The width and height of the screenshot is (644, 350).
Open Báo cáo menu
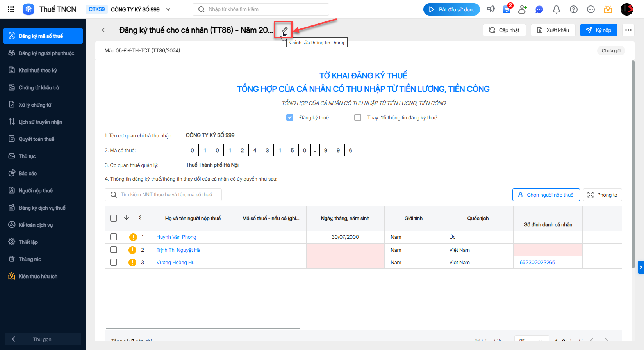[x=43, y=173]
